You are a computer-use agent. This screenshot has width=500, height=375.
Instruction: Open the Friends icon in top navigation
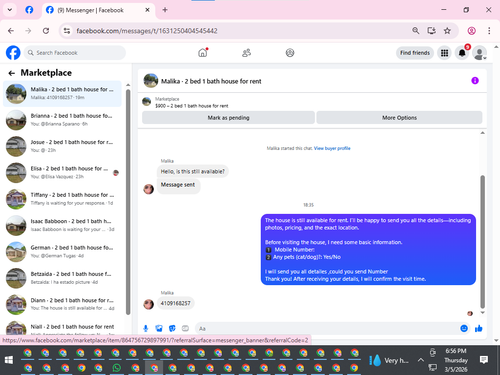(246, 53)
